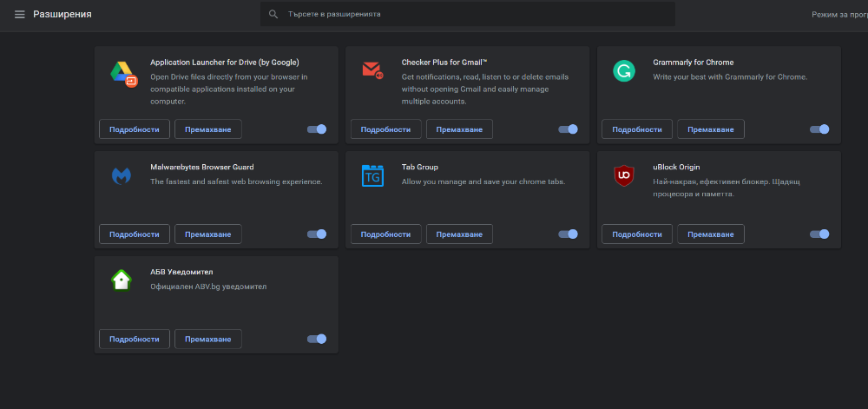Open Подробности for uBlock Origin

coord(637,234)
